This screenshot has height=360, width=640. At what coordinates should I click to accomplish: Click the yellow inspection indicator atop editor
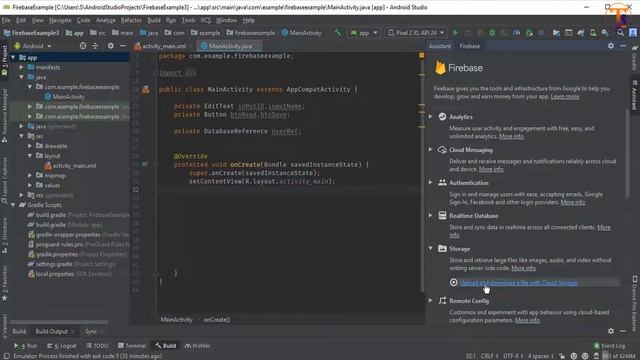(422, 55)
